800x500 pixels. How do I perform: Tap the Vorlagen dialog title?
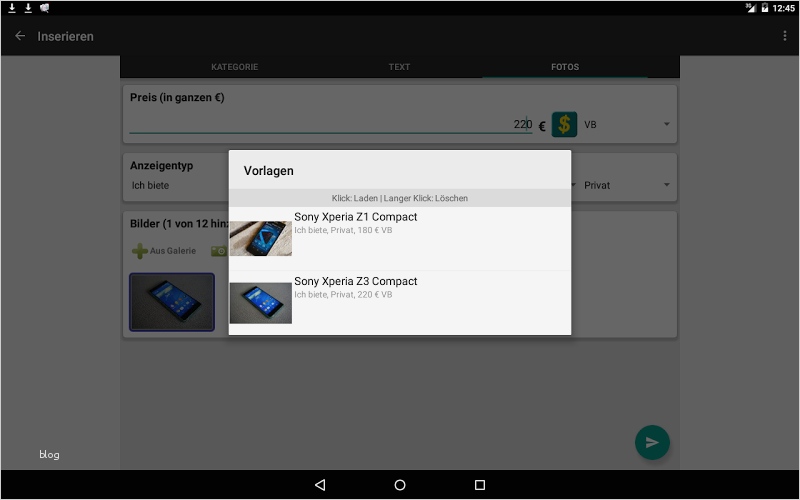coord(268,171)
